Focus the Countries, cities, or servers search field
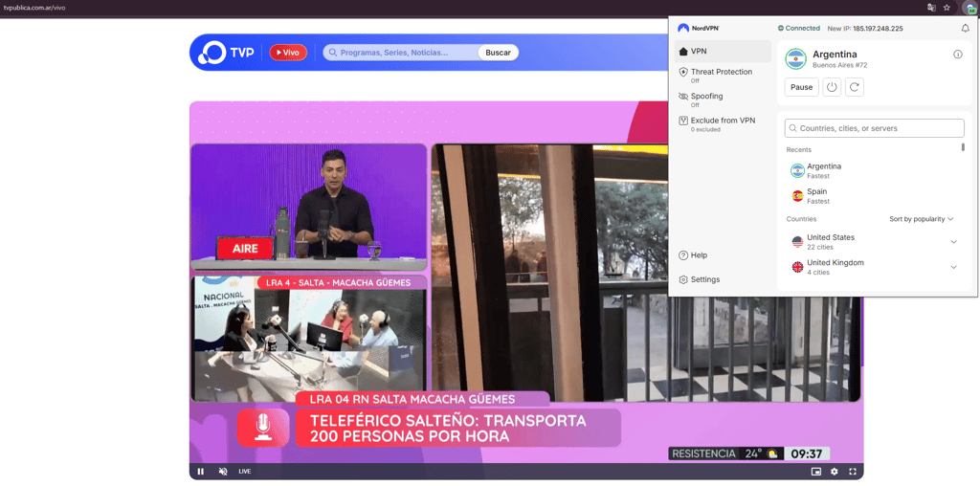980x486 pixels. click(x=875, y=128)
